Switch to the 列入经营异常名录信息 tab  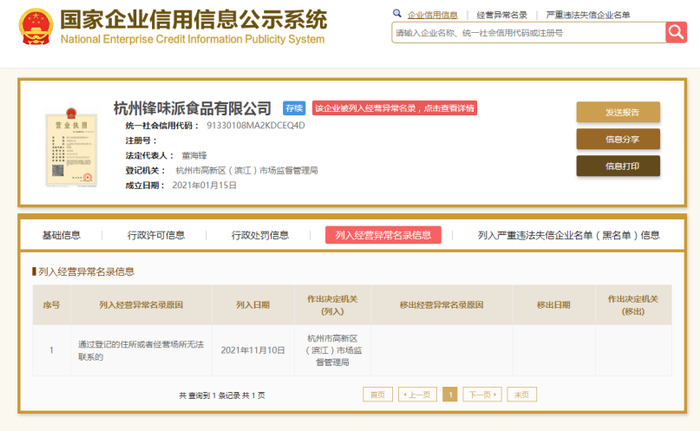click(x=383, y=235)
